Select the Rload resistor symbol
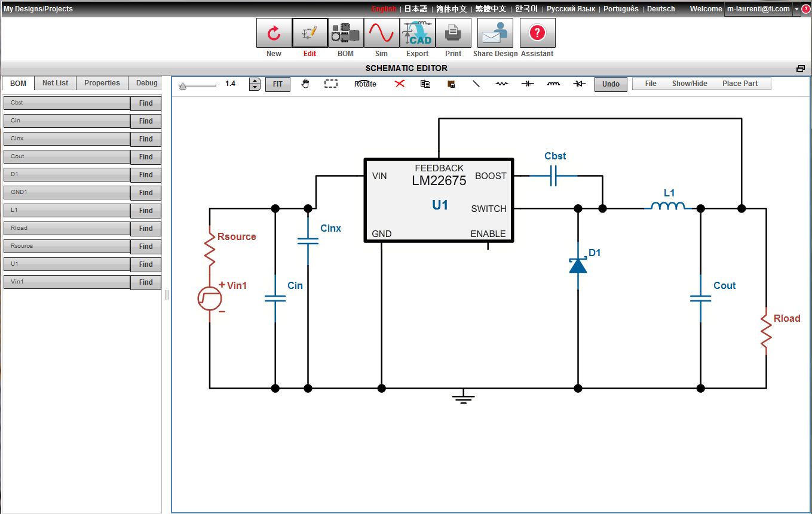This screenshot has height=514, width=812. coord(766,332)
